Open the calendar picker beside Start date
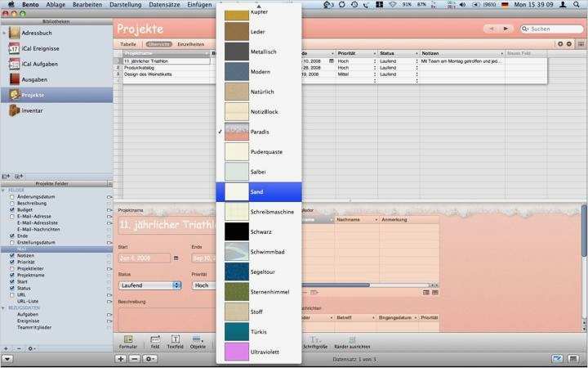The height and width of the screenshot is (368, 588). (176, 258)
